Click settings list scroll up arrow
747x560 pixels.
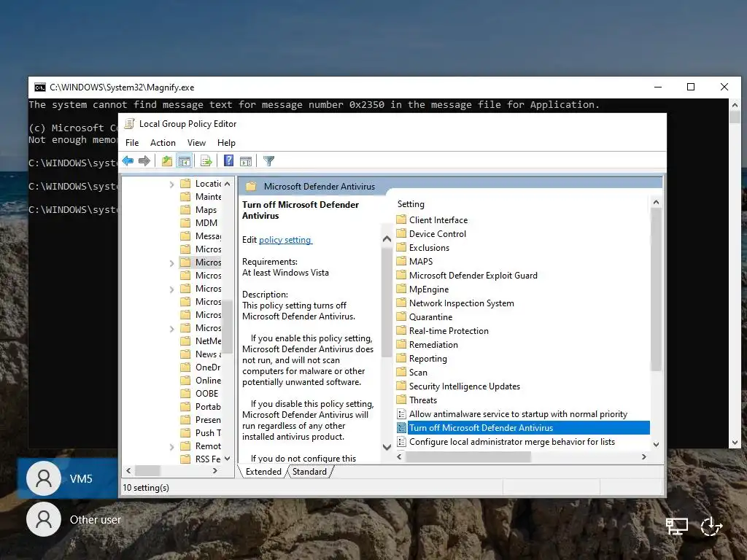point(656,203)
